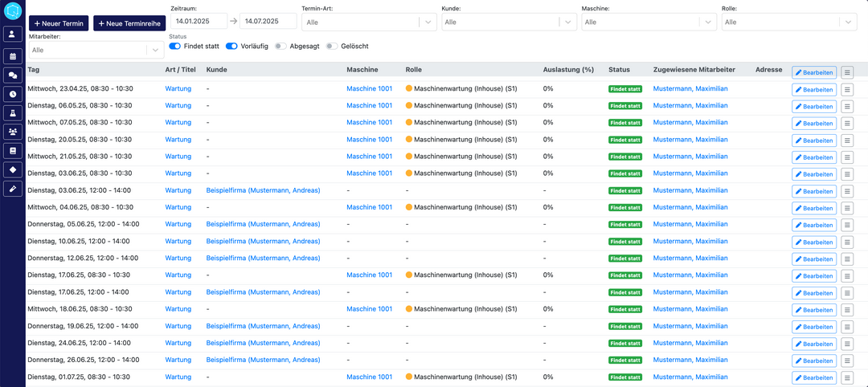Toggle the Vorläufig status filter

tap(231, 47)
